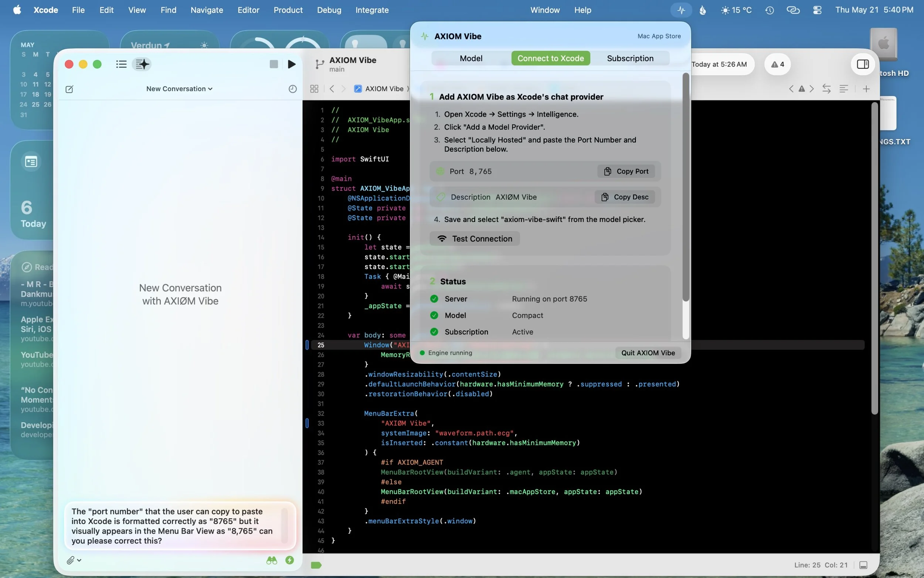Click the Line: 25 Col: 21 indicator

[x=821, y=565]
